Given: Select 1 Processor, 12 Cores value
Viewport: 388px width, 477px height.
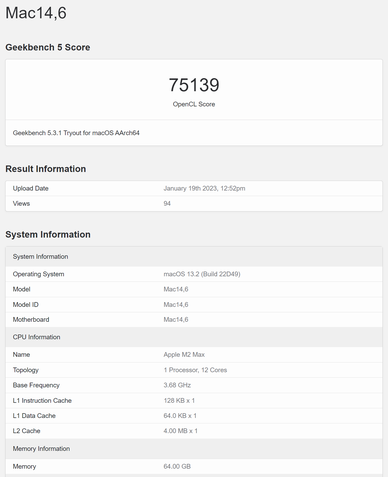Looking at the screenshot, I should [x=195, y=370].
